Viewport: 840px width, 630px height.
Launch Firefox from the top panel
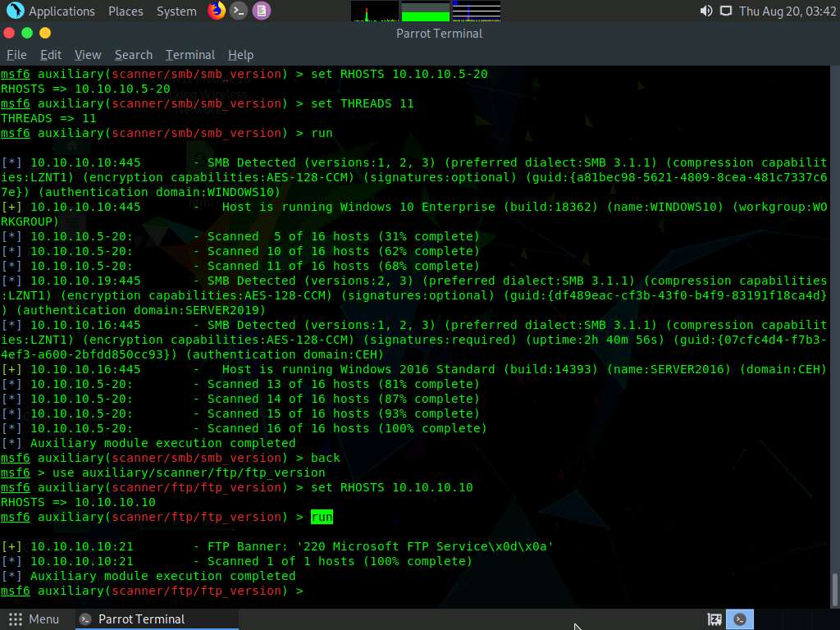[x=217, y=10]
